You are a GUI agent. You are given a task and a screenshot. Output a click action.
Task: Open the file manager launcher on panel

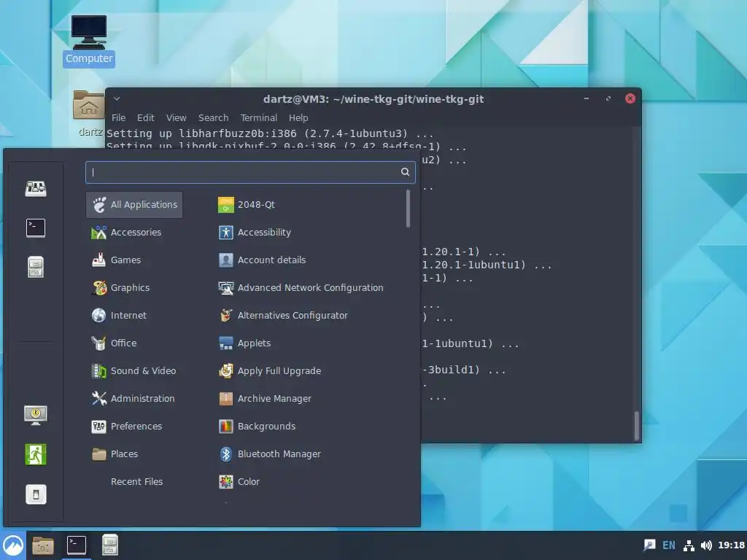tap(43, 545)
